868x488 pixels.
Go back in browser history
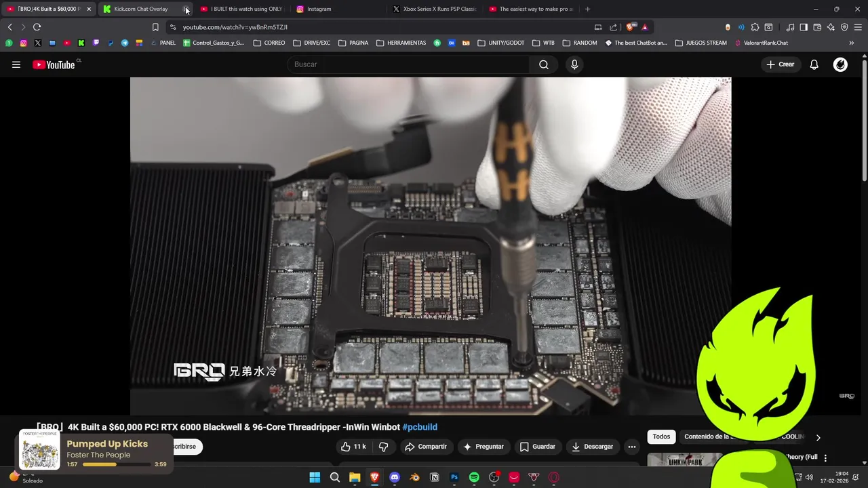tap(9, 27)
